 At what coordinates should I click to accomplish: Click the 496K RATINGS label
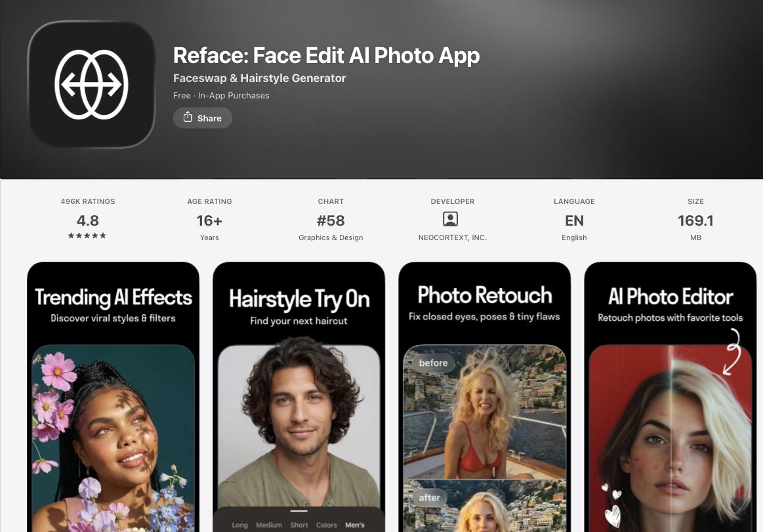tap(88, 201)
